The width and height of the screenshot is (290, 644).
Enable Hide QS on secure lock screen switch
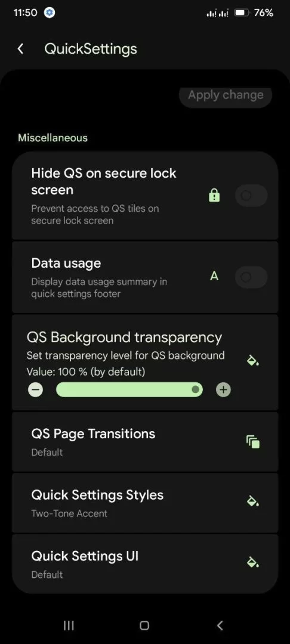coord(251,196)
